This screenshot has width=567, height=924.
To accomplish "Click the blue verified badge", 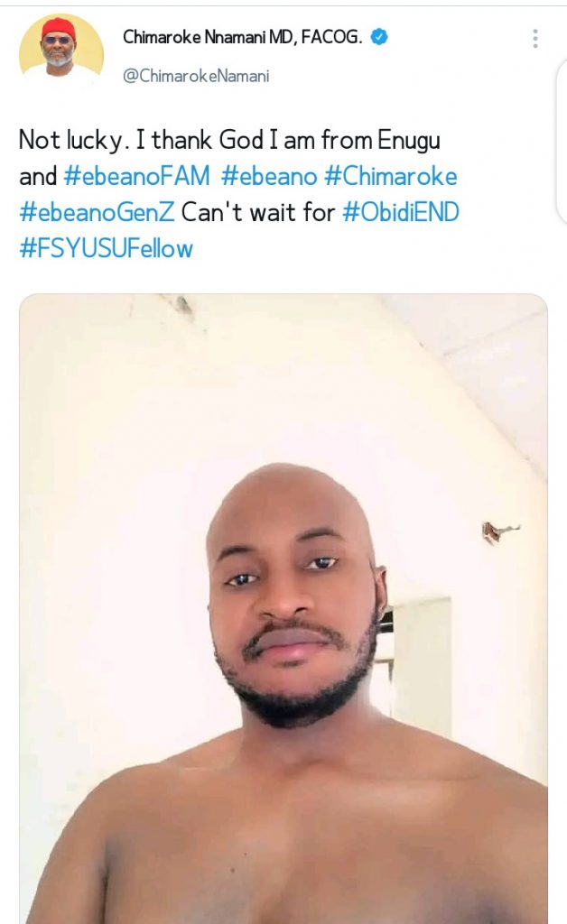I will click(380, 37).
